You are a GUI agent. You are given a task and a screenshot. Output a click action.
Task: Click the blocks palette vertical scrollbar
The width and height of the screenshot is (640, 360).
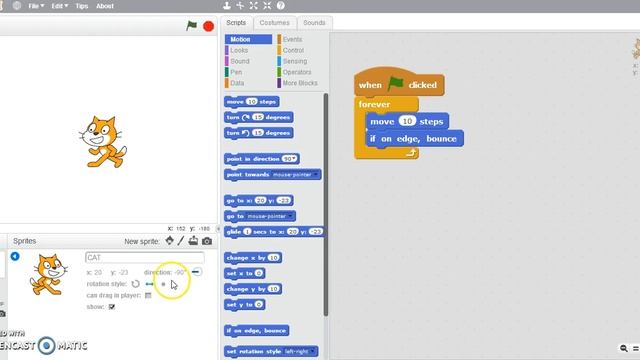click(326, 204)
